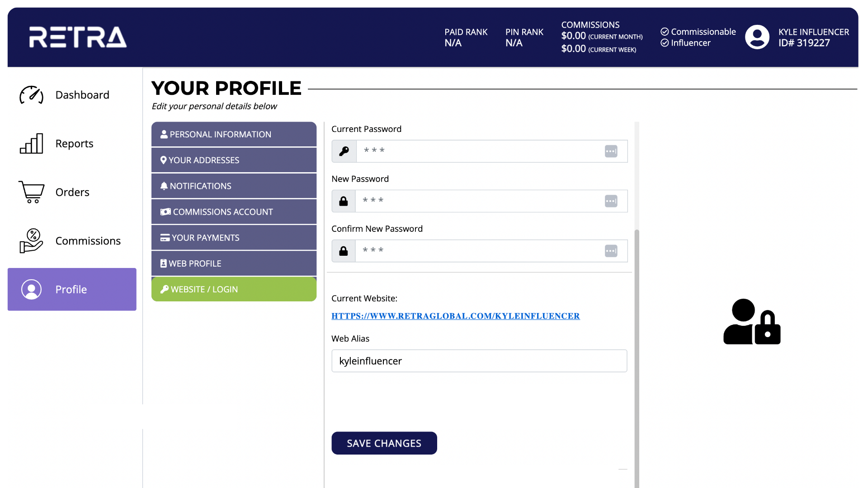This screenshot has height=488, width=868.
Task: Click the Influencer check status
Action: pos(685,43)
